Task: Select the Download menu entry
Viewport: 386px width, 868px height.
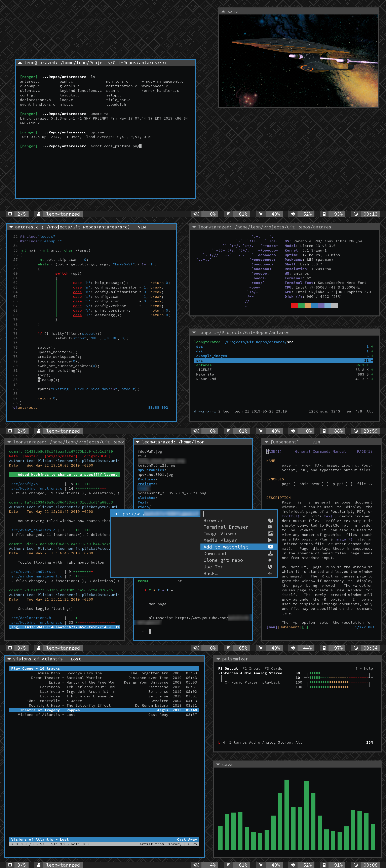Action: tap(214, 554)
